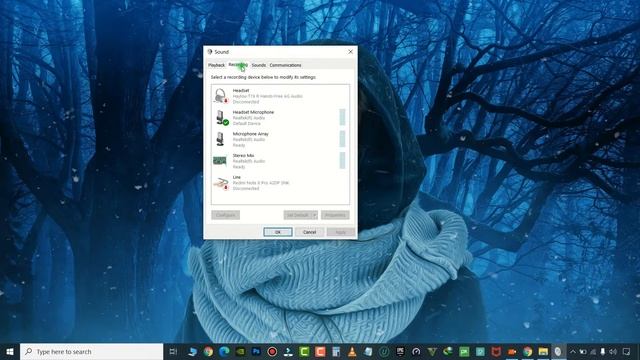Open Properties for the selected device
The width and height of the screenshot is (640, 360).
335,215
